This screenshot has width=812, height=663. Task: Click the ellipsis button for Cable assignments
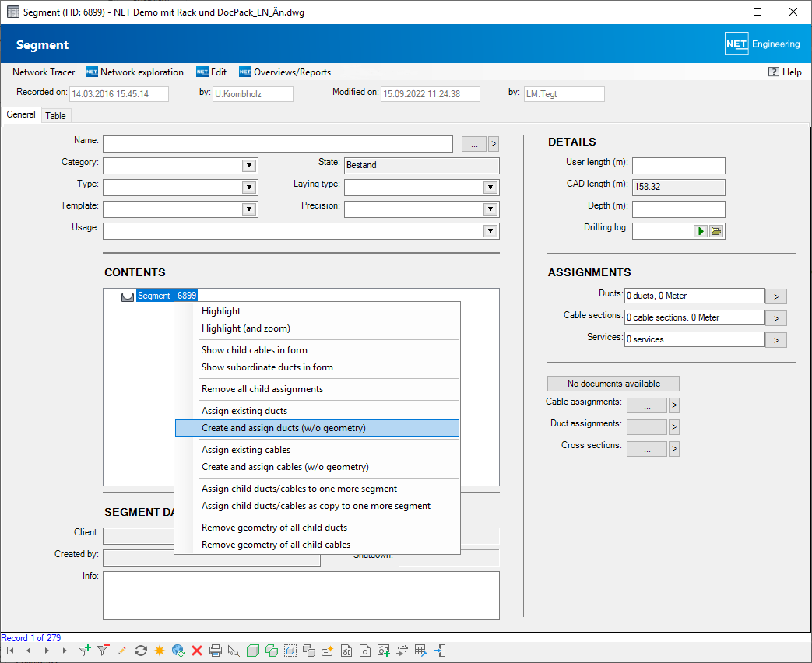(647, 405)
